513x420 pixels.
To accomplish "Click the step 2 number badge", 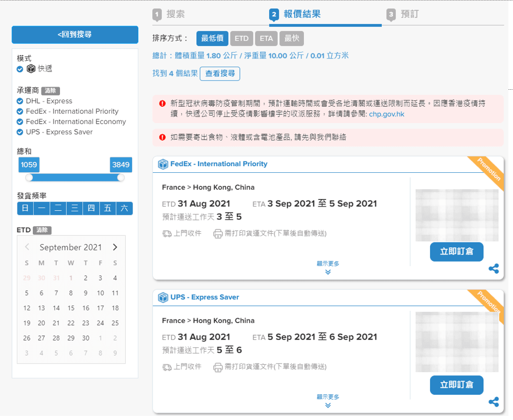I will [274, 15].
